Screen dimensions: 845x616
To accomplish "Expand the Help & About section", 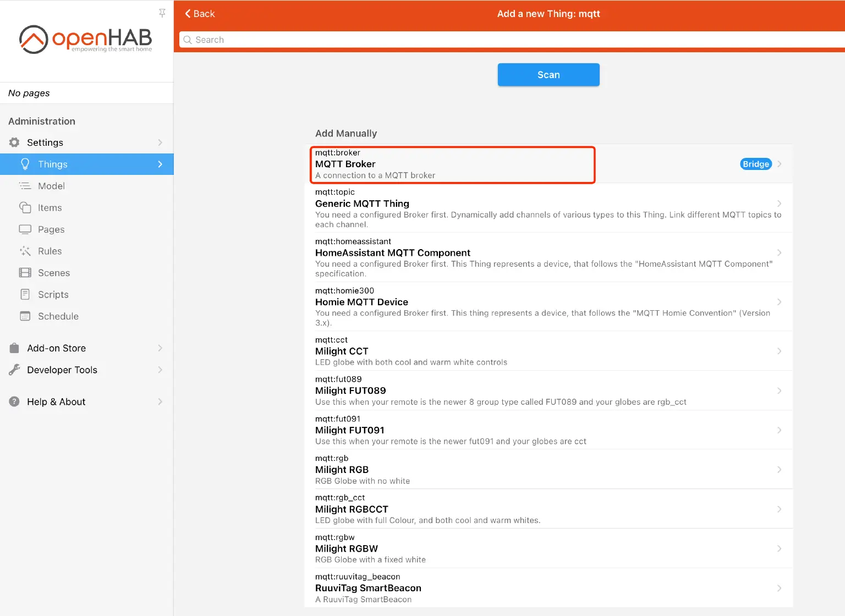I will tap(160, 402).
